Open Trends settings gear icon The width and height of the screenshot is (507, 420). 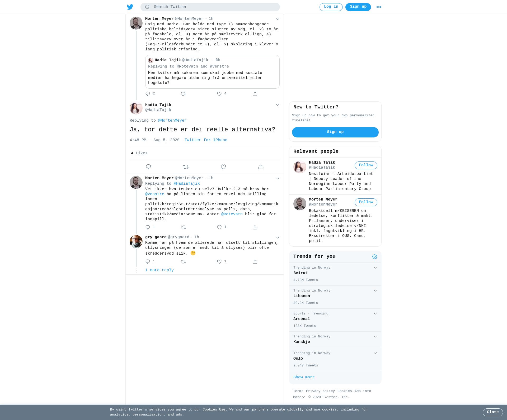(x=375, y=257)
